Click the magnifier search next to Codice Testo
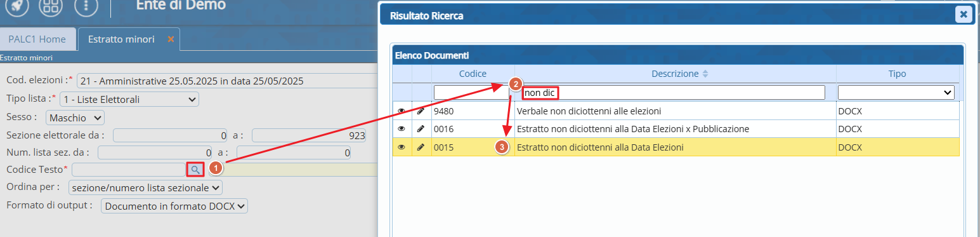This screenshot has width=980, height=237. point(195,170)
